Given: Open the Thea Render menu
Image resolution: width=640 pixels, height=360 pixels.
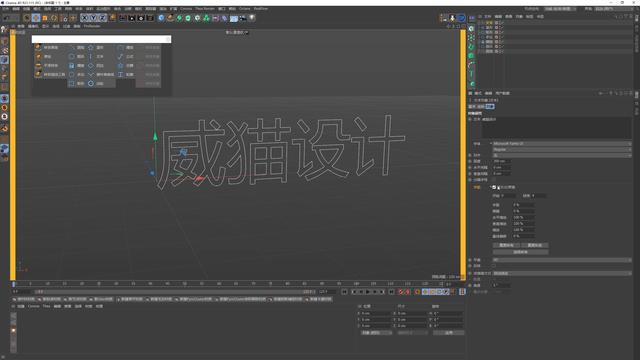Looking at the screenshot, I should click(205, 9).
